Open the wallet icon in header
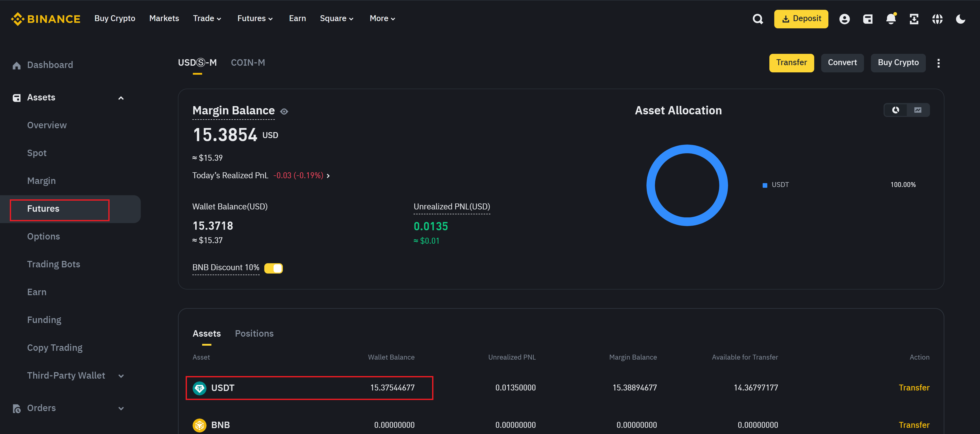The width and height of the screenshot is (980, 434). tap(868, 19)
